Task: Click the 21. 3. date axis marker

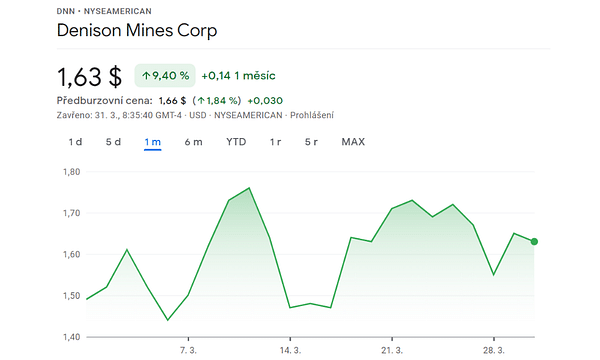Action: (x=392, y=350)
